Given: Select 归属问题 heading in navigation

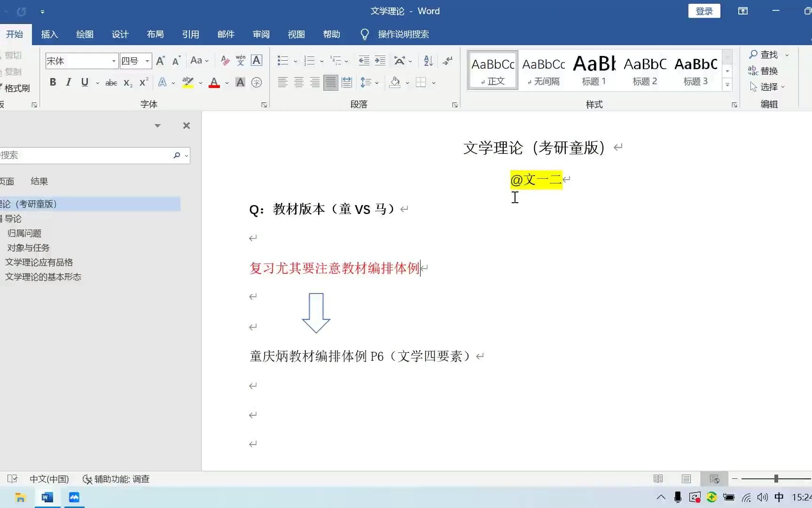Looking at the screenshot, I should coord(24,233).
